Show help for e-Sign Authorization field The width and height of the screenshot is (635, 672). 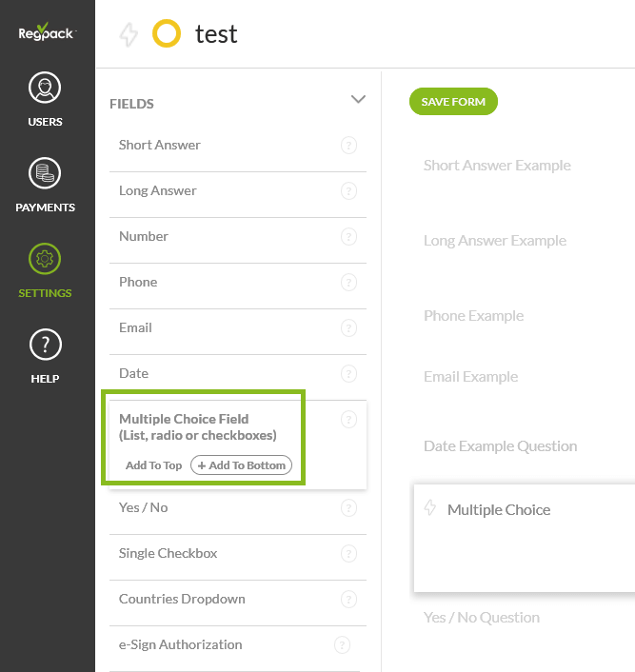point(343,645)
